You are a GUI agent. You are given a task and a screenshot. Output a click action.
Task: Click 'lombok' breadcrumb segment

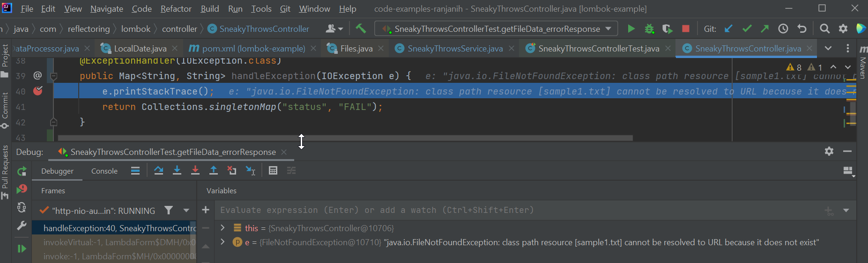coord(136,29)
